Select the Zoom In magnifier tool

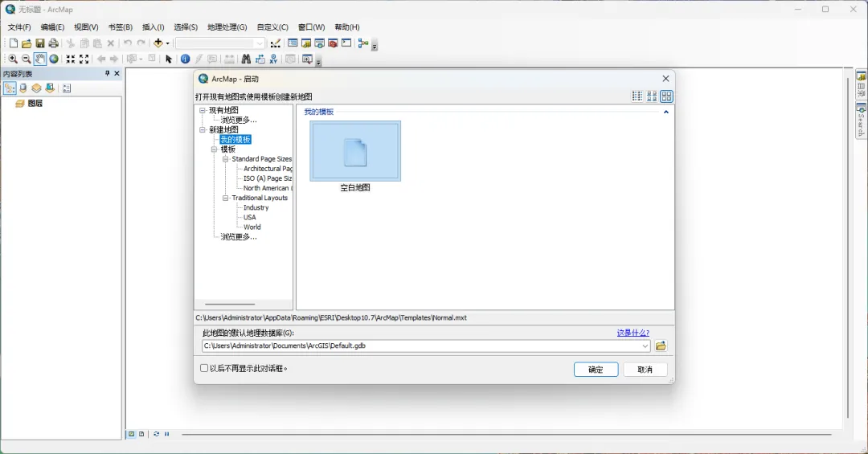pos(13,59)
